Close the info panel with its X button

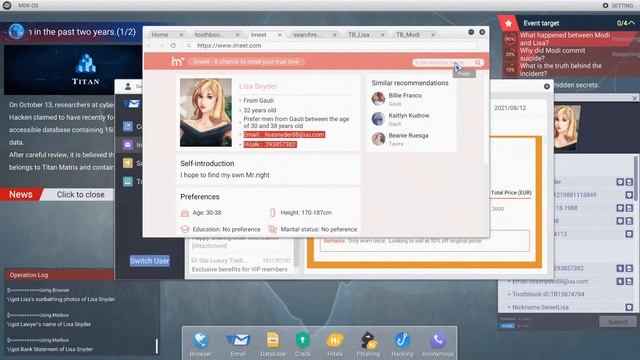point(634,98)
